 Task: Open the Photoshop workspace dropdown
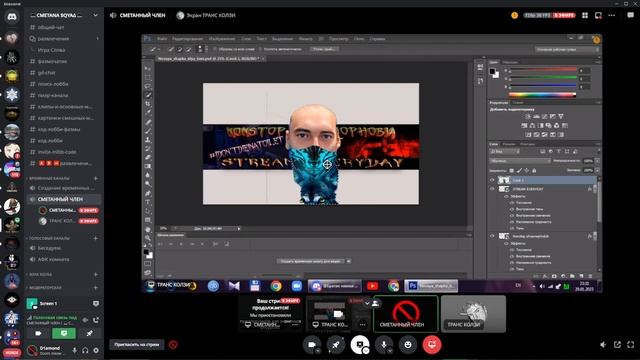[567, 49]
